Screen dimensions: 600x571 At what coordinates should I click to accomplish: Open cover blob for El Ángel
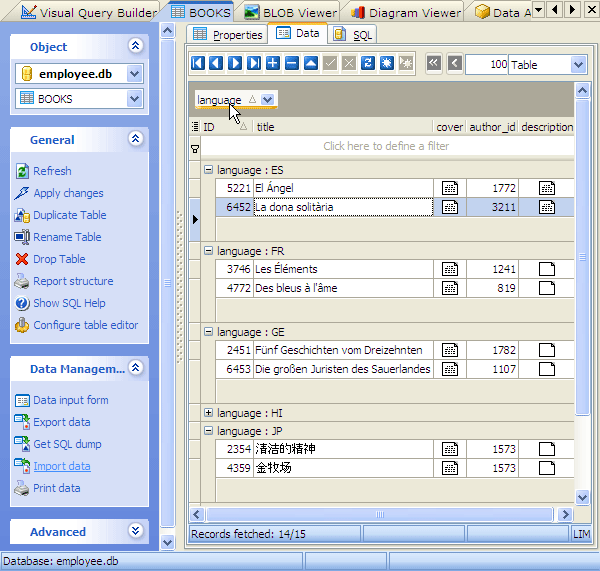pyautogui.click(x=450, y=188)
